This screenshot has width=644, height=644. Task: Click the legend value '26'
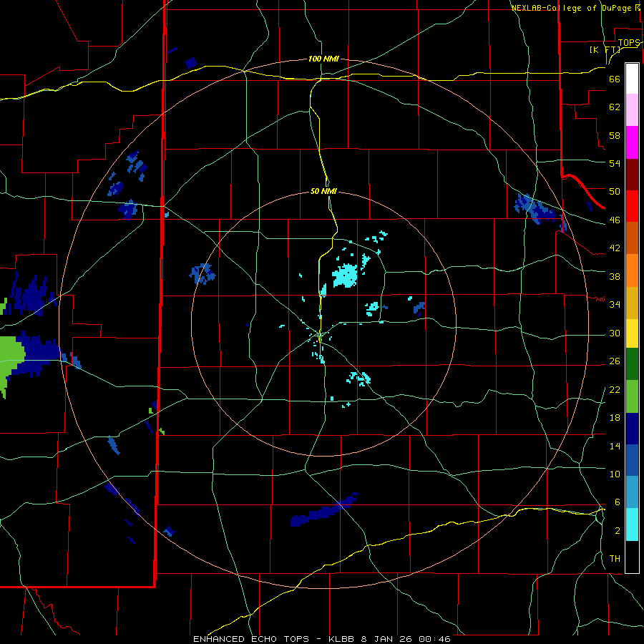point(615,361)
